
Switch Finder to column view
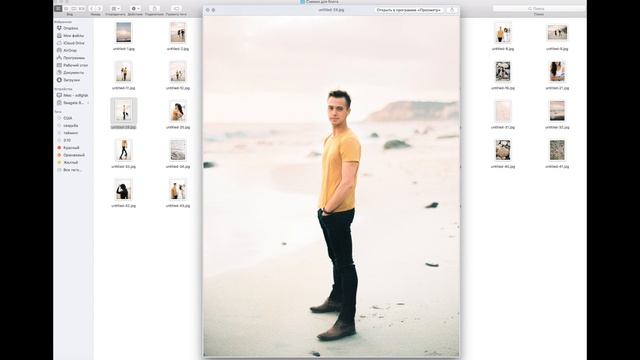pyautogui.click(x=74, y=8)
